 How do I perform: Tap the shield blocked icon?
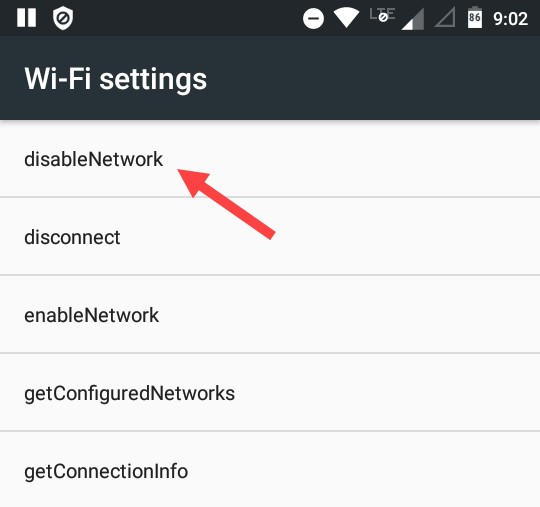(x=63, y=18)
